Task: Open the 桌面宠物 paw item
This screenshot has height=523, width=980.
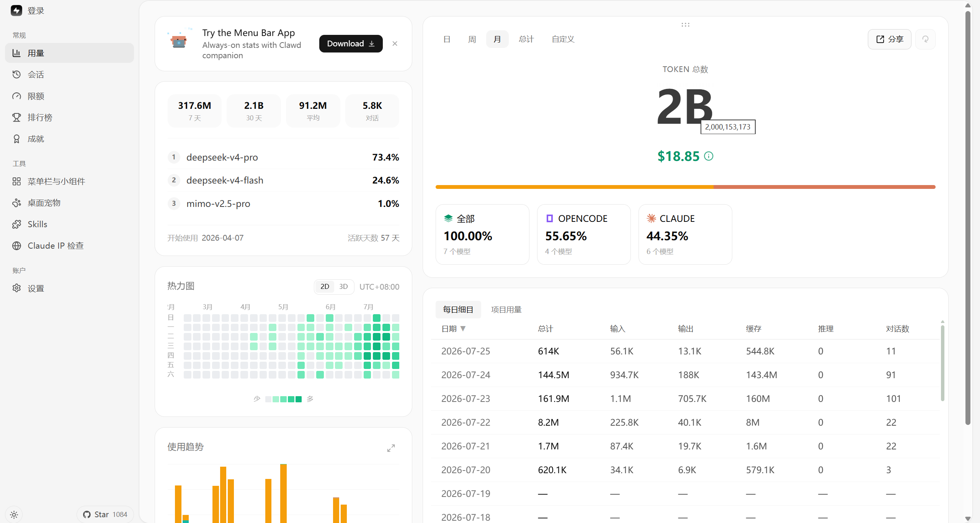Action: click(69, 203)
